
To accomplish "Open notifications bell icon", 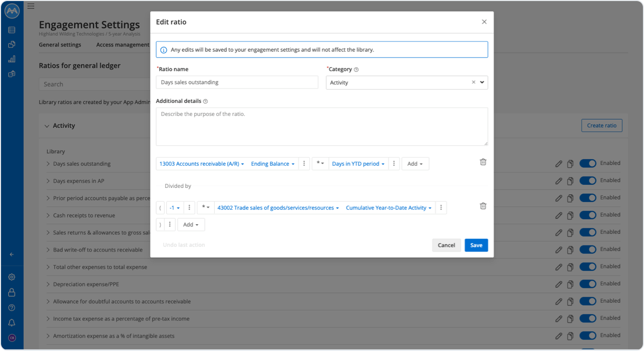I will 12,323.
